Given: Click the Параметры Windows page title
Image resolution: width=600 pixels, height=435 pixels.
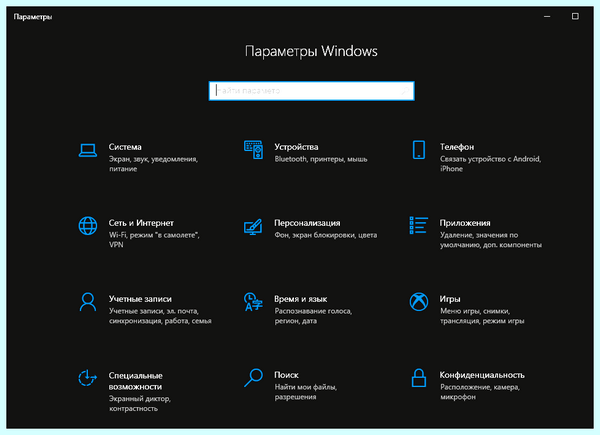Looking at the screenshot, I should [311, 51].
